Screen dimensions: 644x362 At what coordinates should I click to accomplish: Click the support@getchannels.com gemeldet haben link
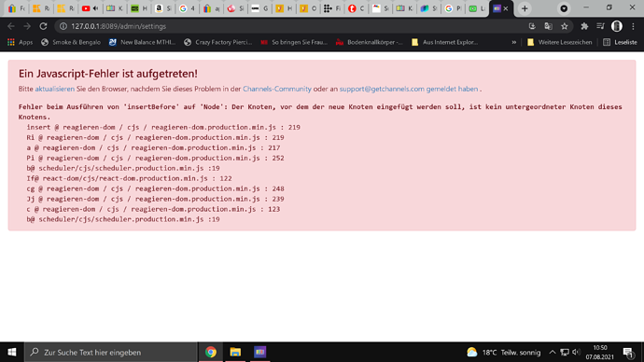[x=409, y=89]
